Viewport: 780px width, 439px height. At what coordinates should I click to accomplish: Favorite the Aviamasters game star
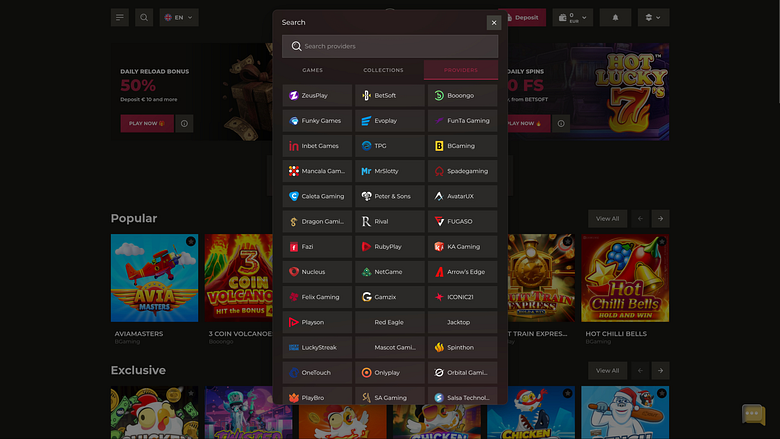(191, 242)
